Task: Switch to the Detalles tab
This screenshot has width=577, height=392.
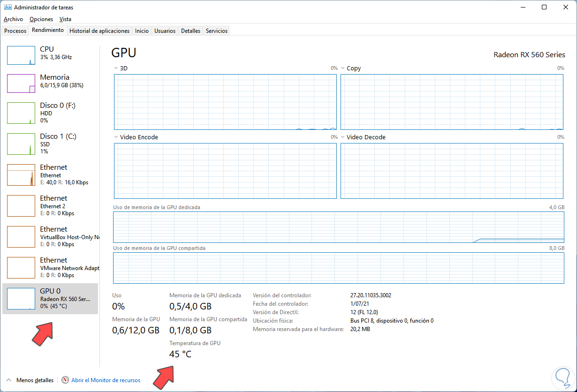Action: (x=191, y=31)
